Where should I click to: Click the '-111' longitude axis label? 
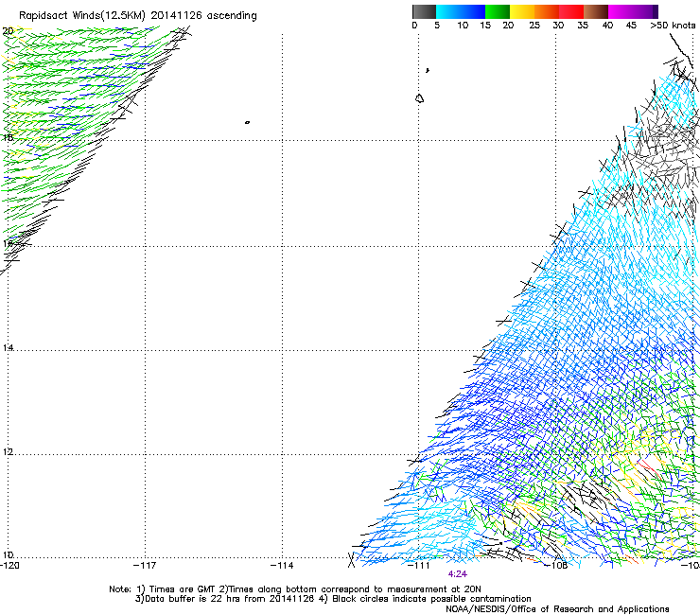419,566
